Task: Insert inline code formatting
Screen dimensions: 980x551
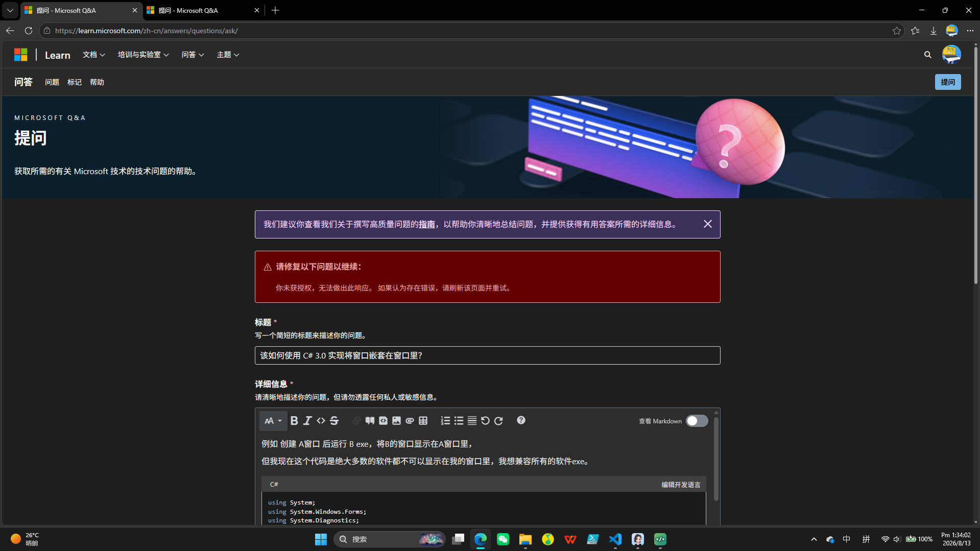Action: pos(321,421)
